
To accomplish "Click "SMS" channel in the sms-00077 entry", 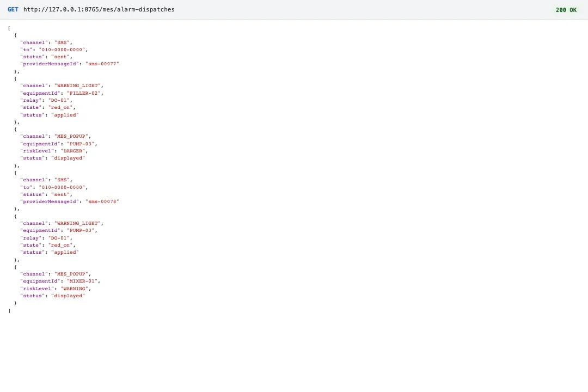I will click(62, 42).
